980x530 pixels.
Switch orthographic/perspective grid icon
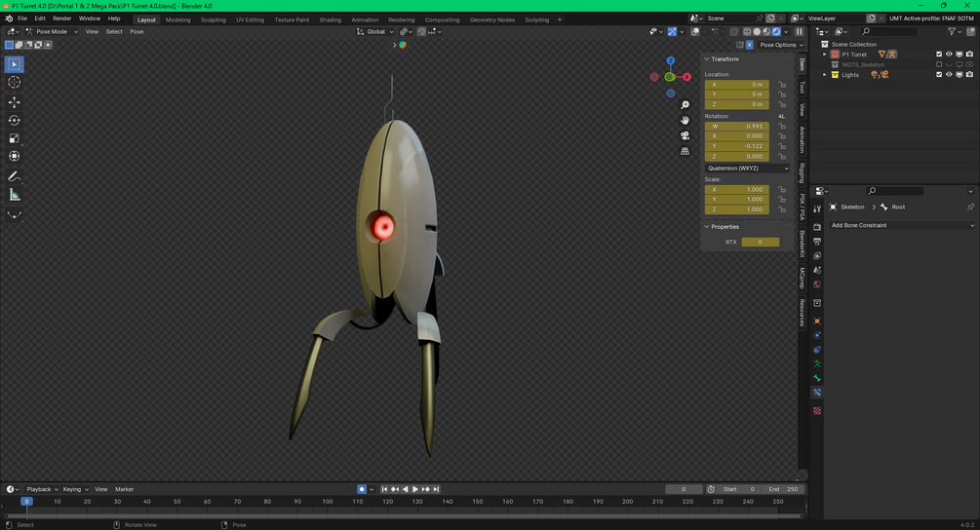[x=685, y=151]
